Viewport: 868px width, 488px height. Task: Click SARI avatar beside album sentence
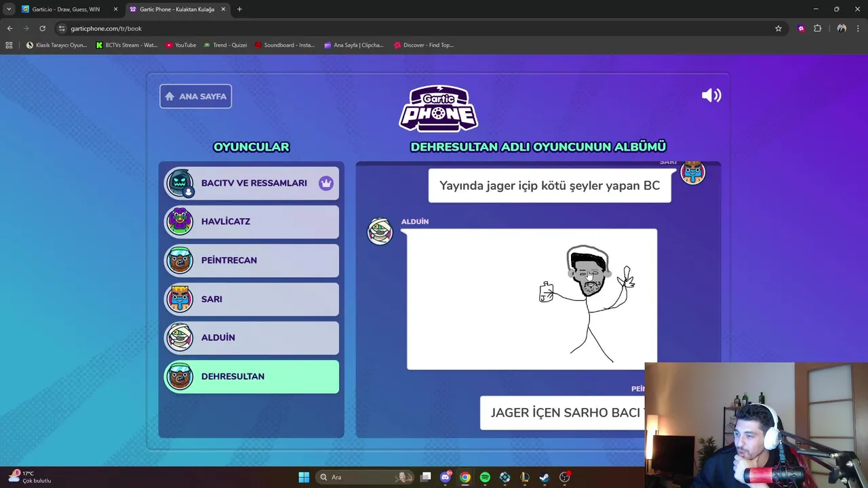(x=692, y=172)
